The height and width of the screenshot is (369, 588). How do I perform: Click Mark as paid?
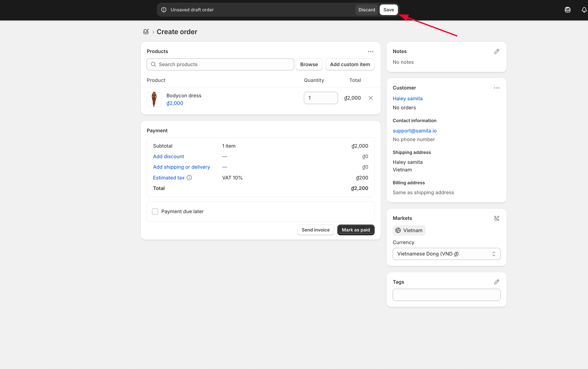356,230
